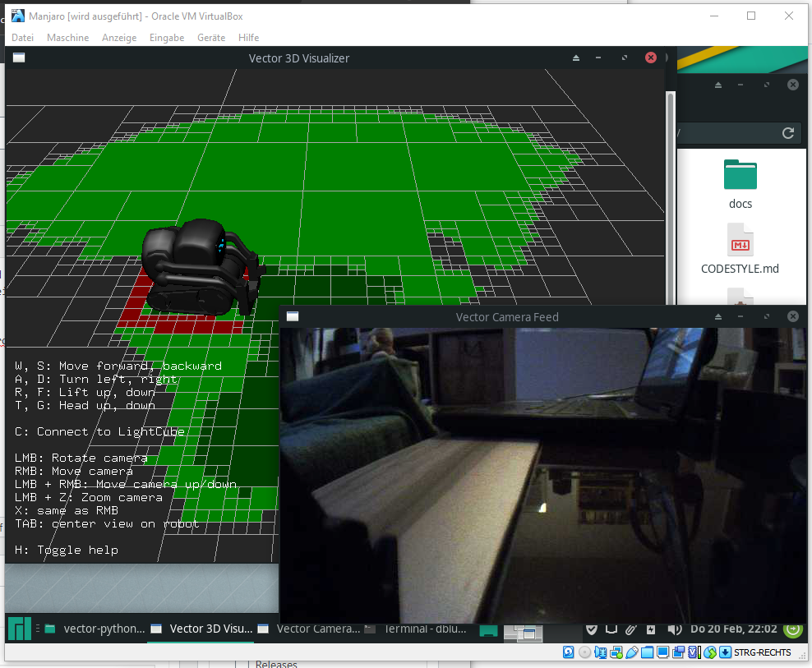Click the 'C: Connect to LightCube' text
The width and height of the screenshot is (812, 668).
tap(99, 432)
